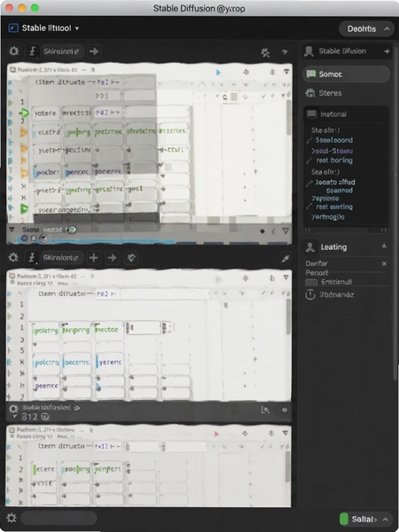Click the person icon next to Leating
399x532 pixels.
click(310, 247)
